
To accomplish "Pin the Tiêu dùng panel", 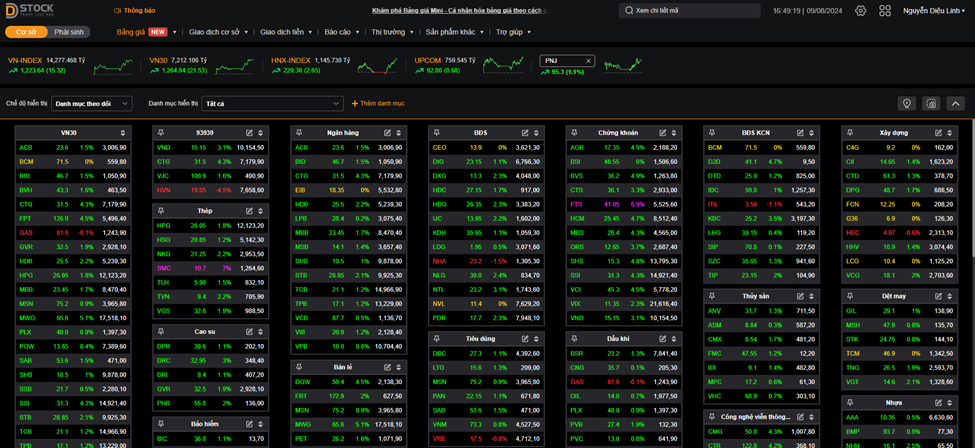I will (437, 338).
